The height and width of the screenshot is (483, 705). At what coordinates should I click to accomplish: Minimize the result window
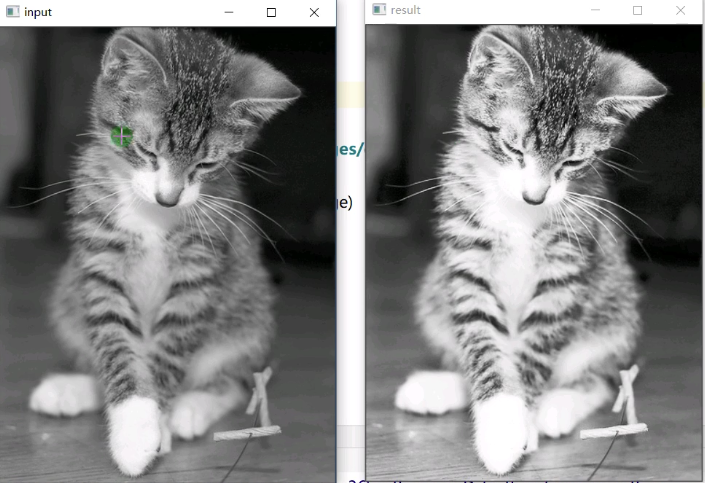pyautogui.click(x=595, y=10)
